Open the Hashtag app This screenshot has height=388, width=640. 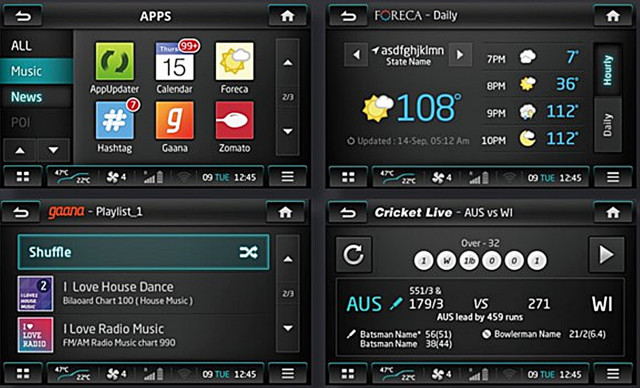[115, 120]
